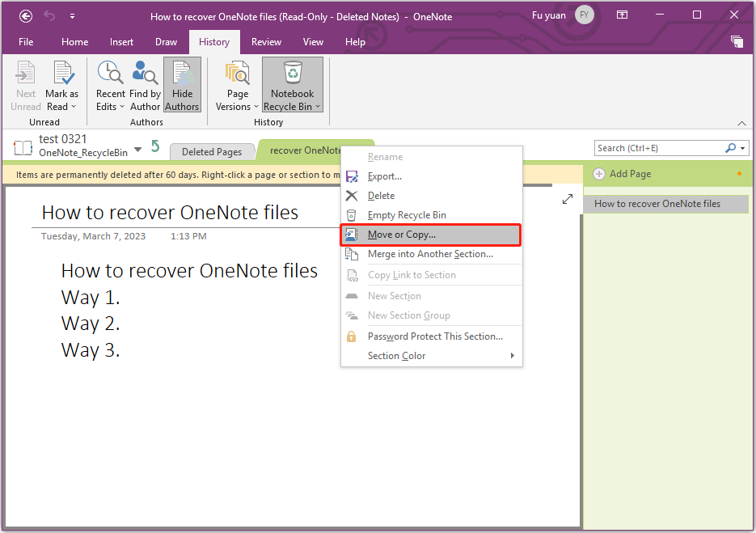Click the page title How to recover OneNote files
Image resolution: width=756 pixels, height=533 pixels.
click(x=170, y=213)
